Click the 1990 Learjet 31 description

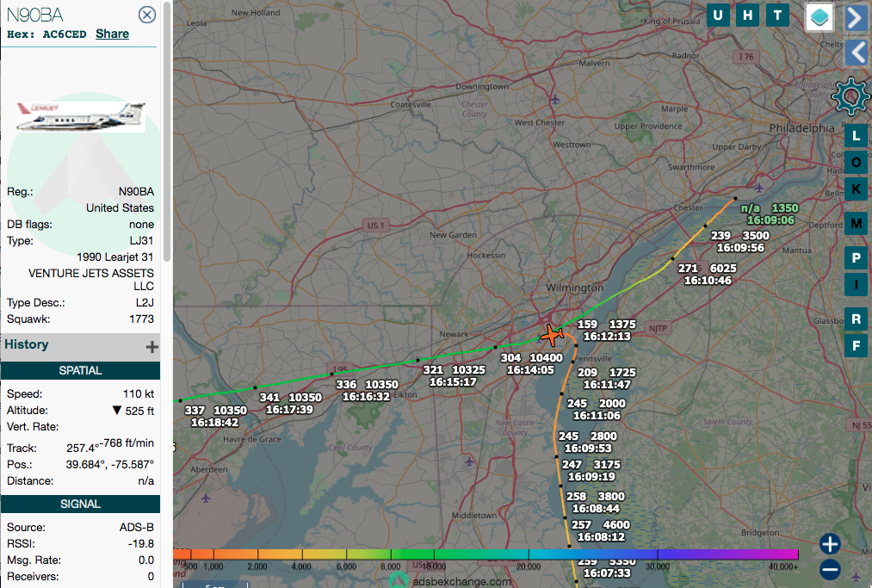click(x=115, y=257)
